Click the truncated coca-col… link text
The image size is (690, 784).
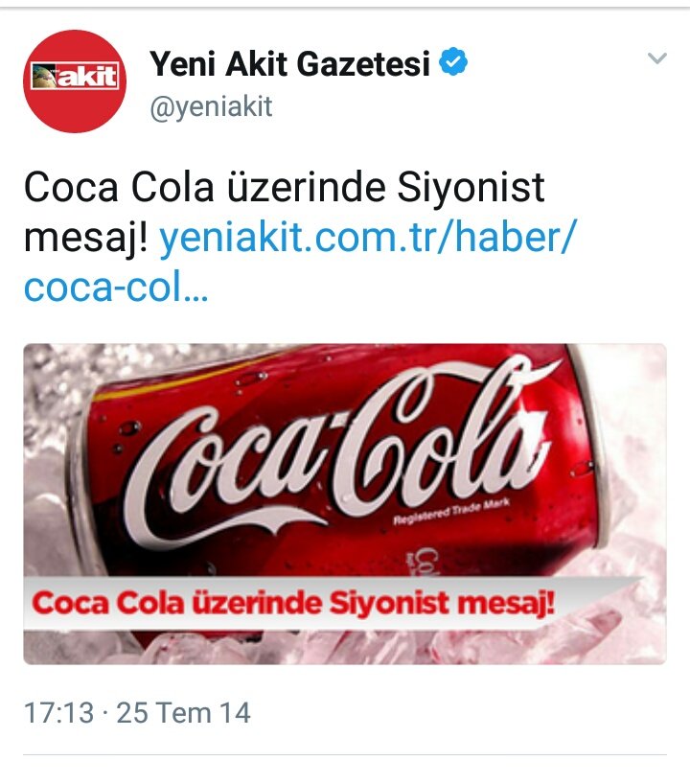click(x=116, y=288)
